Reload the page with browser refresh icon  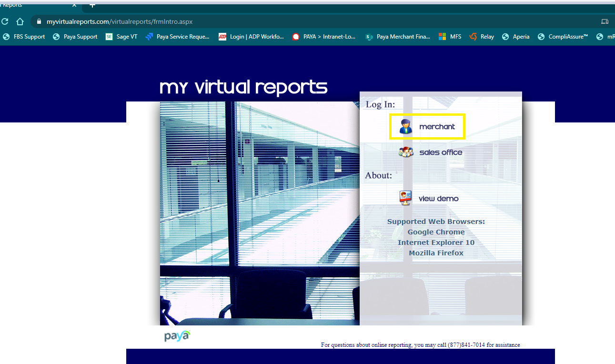point(5,21)
